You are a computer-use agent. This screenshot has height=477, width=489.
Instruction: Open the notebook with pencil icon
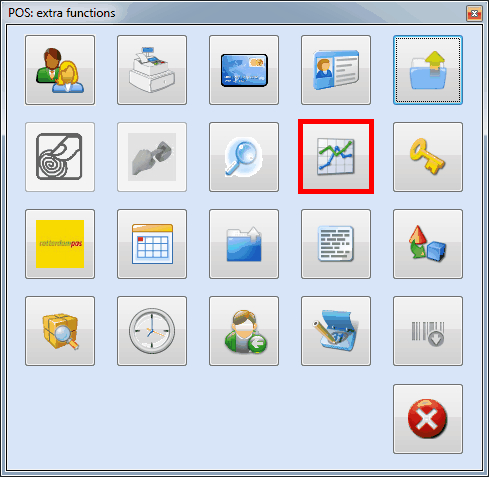pos(336,331)
